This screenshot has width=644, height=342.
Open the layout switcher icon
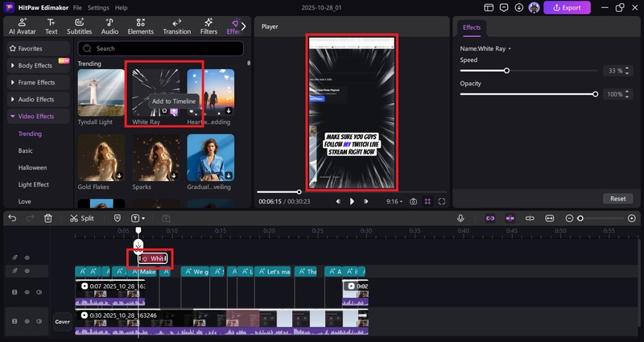tap(489, 8)
